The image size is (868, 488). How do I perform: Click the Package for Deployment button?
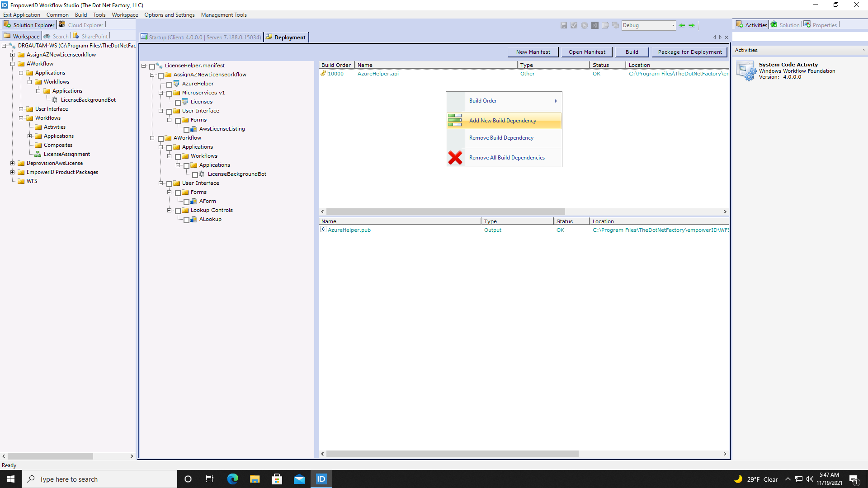click(x=689, y=52)
